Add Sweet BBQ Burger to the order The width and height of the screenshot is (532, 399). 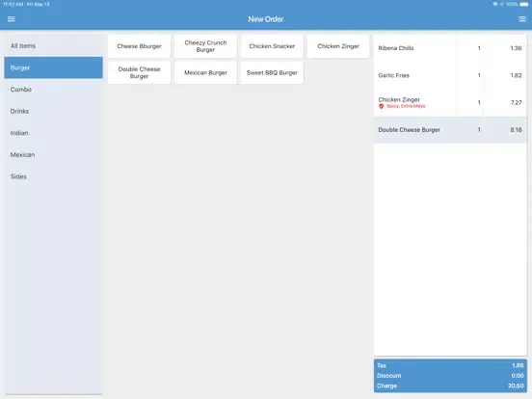[272, 72]
